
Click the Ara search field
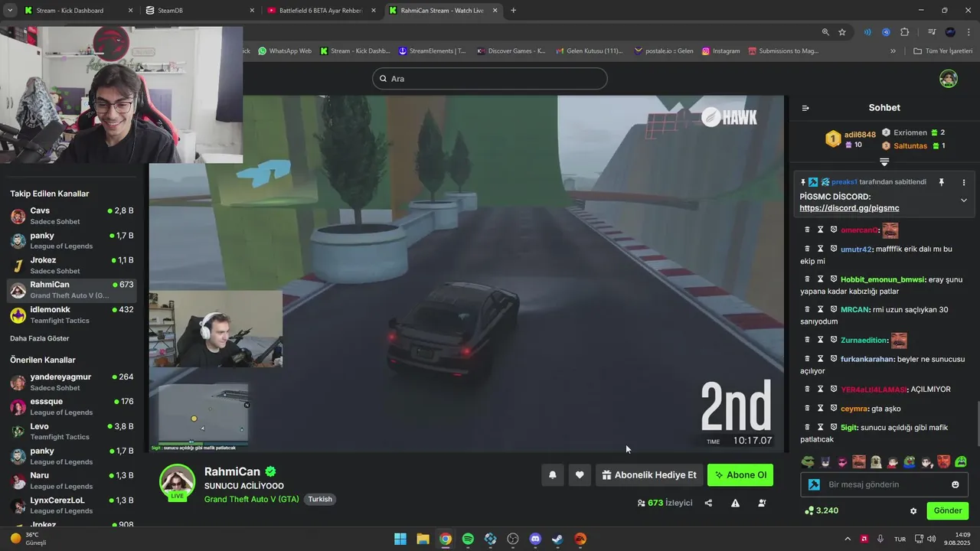pyautogui.click(x=490, y=79)
